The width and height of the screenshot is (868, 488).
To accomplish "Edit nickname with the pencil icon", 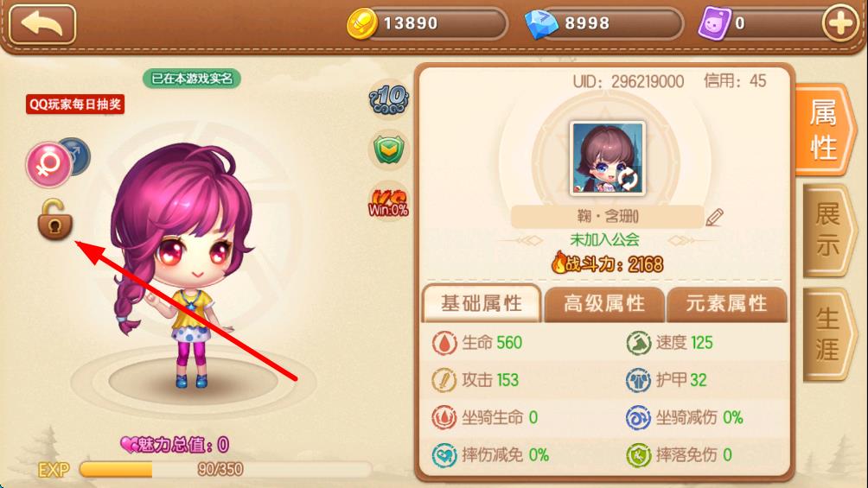I will pos(715,217).
